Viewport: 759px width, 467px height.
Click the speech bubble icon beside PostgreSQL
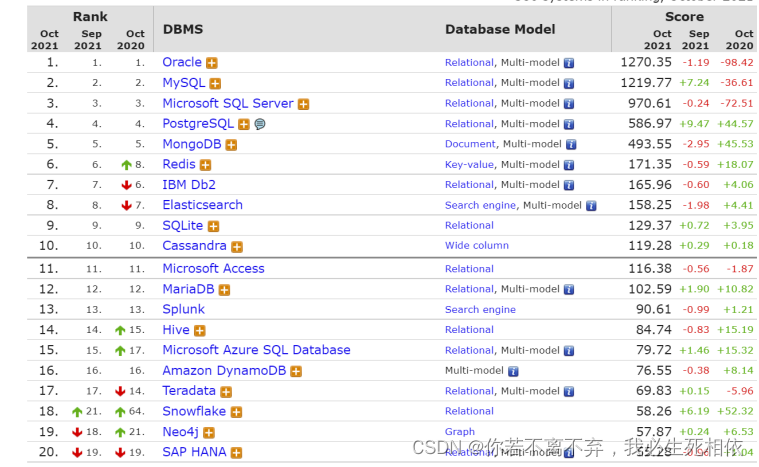point(260,124)
